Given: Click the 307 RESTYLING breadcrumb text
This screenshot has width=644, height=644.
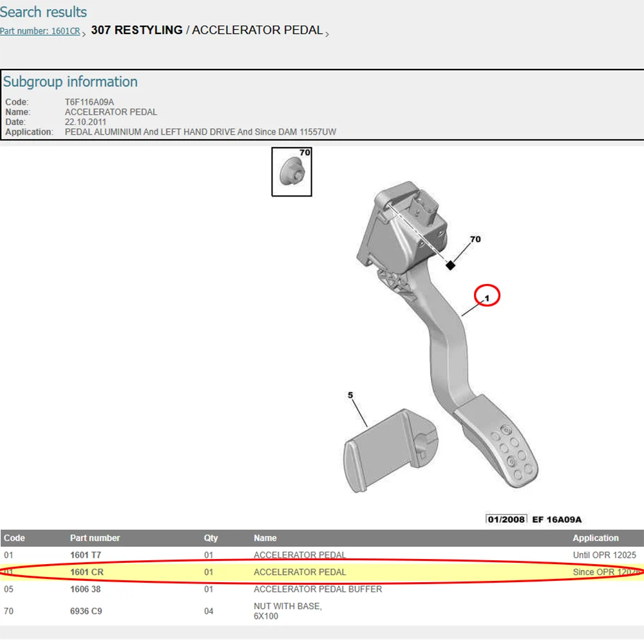Looking at the screenshot, I should coord(137,30).
